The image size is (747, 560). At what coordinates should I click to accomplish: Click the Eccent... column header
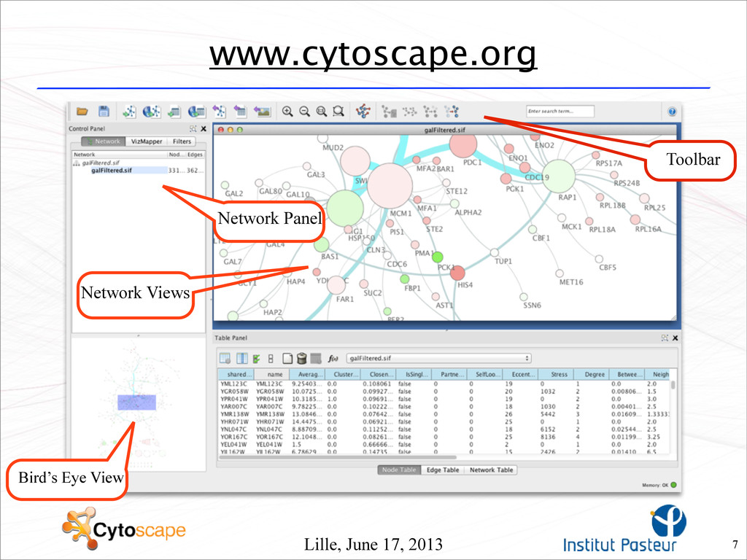(x=521, y=374)
